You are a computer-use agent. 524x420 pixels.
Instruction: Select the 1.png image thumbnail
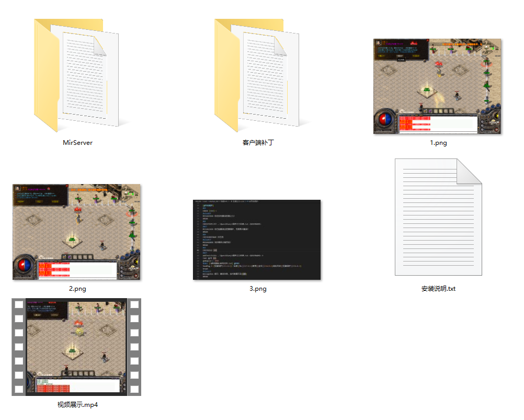pyautogui.click(x=437, y=86)
